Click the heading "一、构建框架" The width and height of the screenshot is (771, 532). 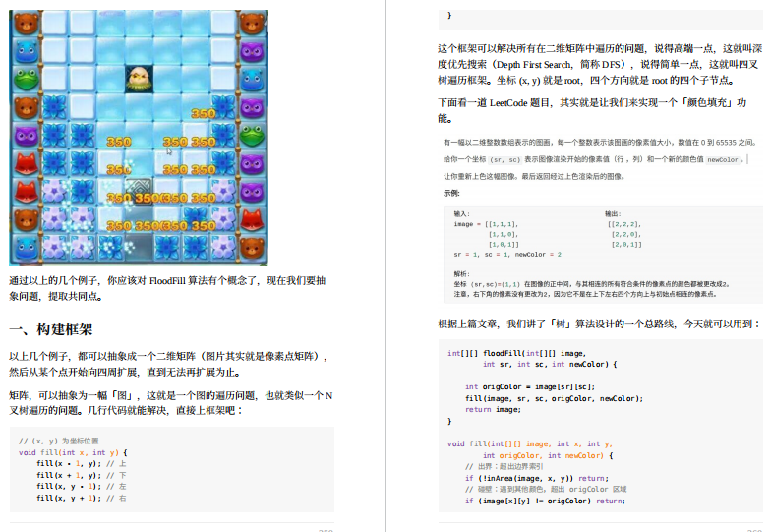coord(51,328)
